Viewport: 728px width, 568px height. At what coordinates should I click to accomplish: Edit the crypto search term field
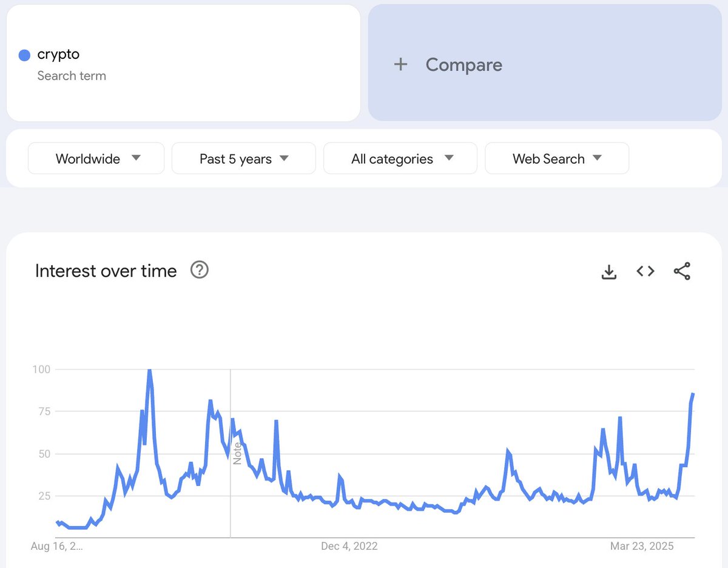click(x=183, y=63)
